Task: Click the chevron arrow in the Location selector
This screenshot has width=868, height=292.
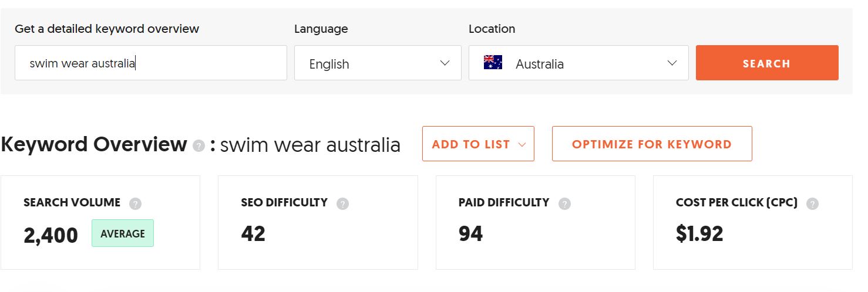Action: point(672,63)
